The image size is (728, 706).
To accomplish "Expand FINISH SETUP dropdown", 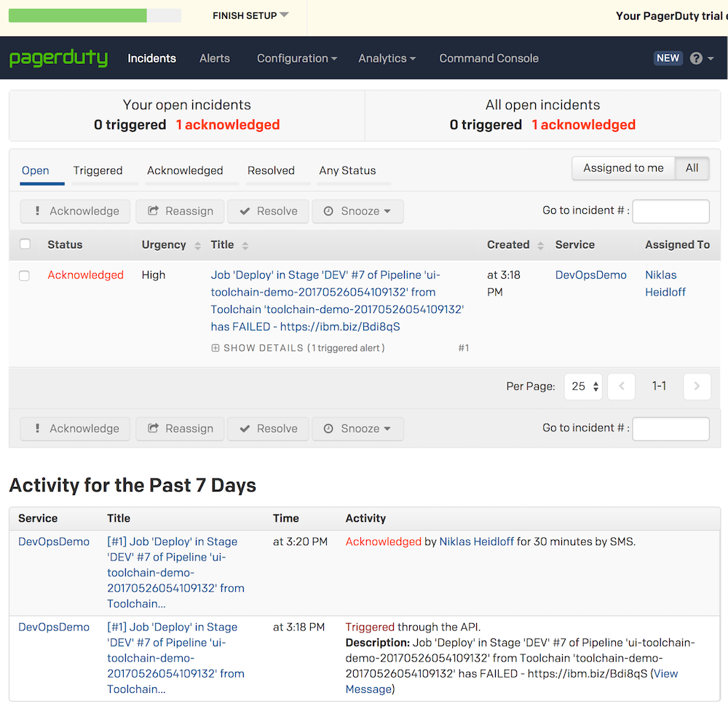I will [250, 16].
